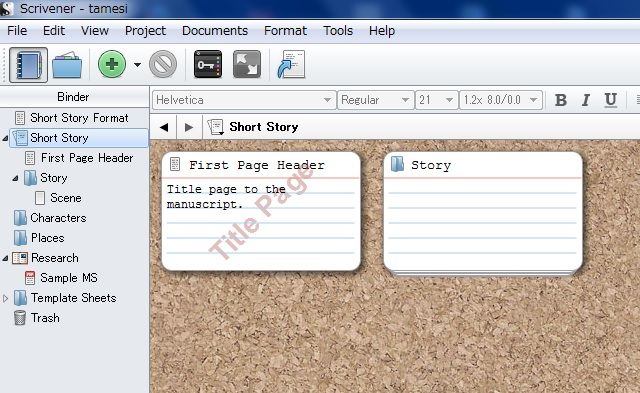
Task: Select Short Story item in Binder
Action: coord(78,138)
